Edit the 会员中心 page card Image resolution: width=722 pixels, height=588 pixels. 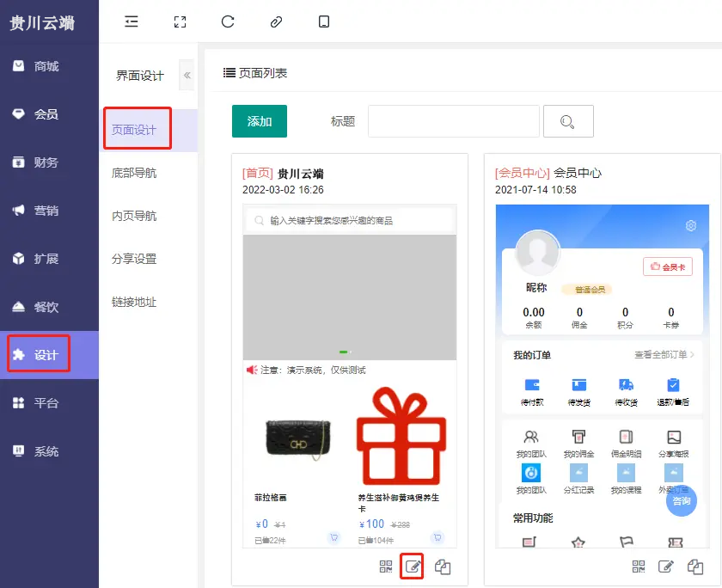click(x=666, y=567)
